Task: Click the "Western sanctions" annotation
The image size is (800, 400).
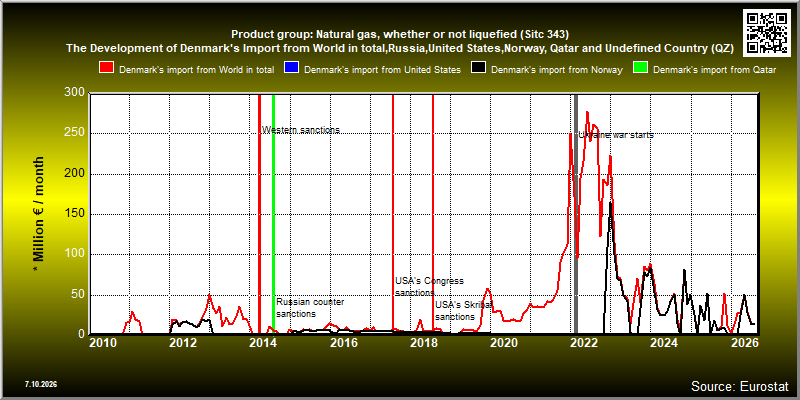Action: click(x=301, y=130)
